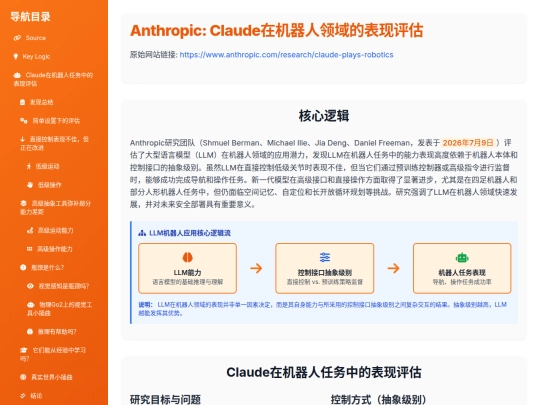
Task: Click the LLM机器人应用核心逻辑流 diagram title
Action: tap(190, 233)
